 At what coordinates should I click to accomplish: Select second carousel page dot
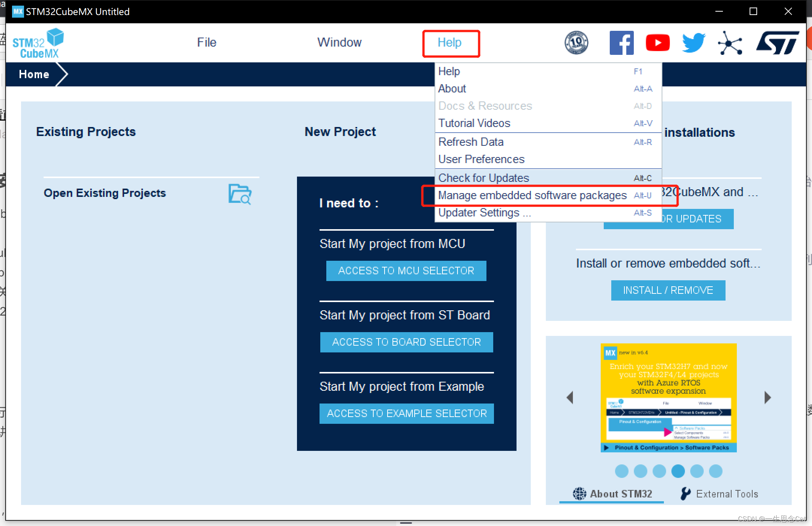[x=641, y=471]
